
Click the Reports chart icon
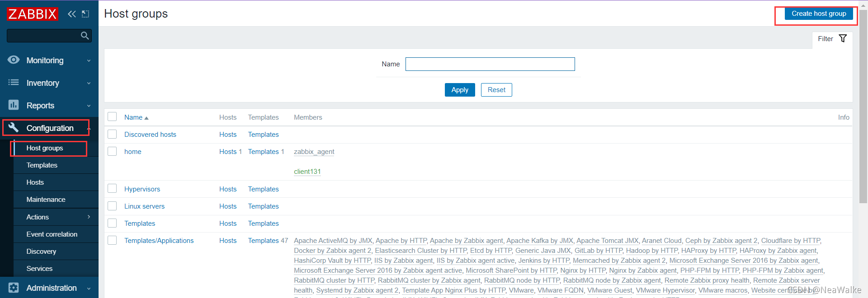click(14, 105)
